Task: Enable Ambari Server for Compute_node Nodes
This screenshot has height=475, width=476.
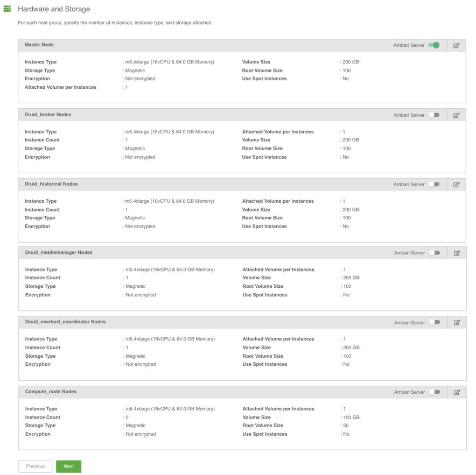Action: [x=435, y=392]
